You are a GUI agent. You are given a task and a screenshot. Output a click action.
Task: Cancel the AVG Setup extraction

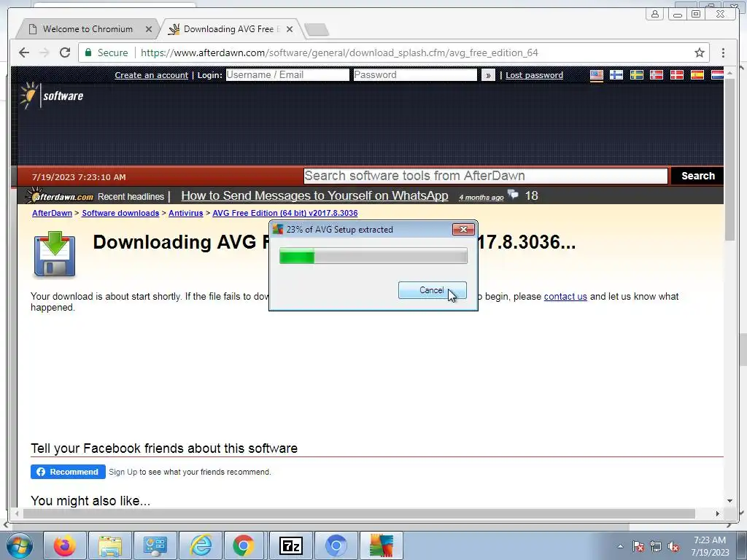click(x=432, y=290)
